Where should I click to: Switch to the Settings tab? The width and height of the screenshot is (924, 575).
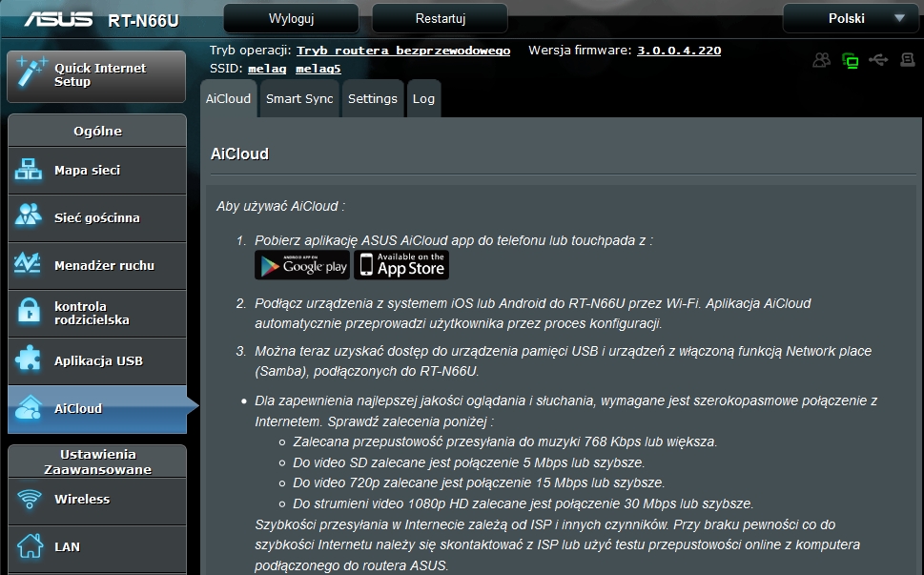[373, 98]
